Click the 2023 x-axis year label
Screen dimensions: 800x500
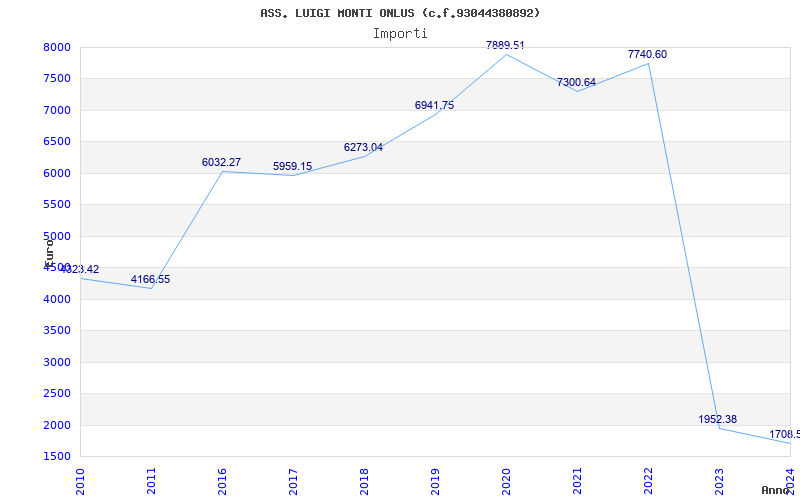[719, 481]
